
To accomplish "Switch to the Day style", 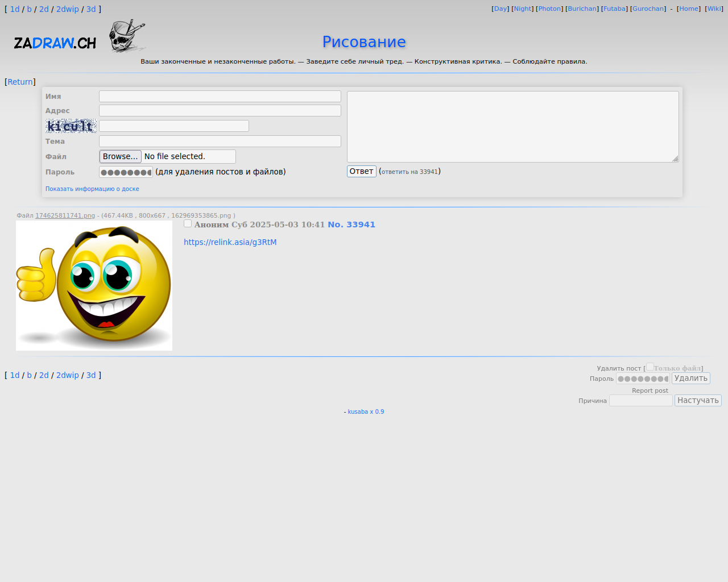I will tap(500, 9).
